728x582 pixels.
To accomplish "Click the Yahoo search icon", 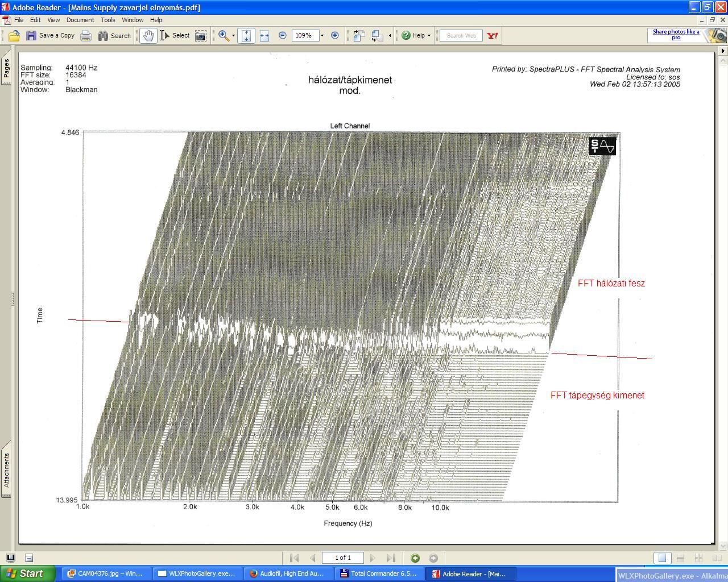I will (493, 35).
